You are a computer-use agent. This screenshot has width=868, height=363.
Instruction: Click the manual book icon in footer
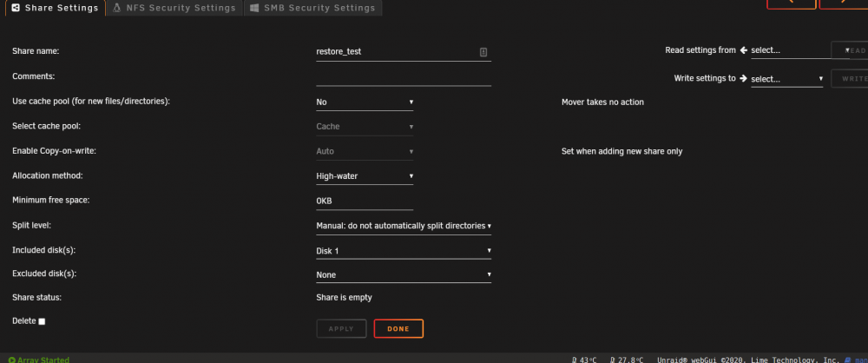847,360
